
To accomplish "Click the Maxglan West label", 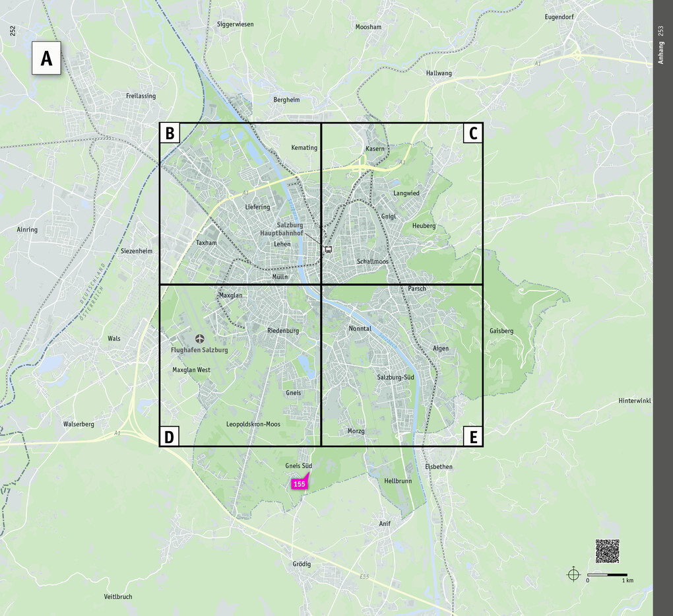I will click(191, 370).
